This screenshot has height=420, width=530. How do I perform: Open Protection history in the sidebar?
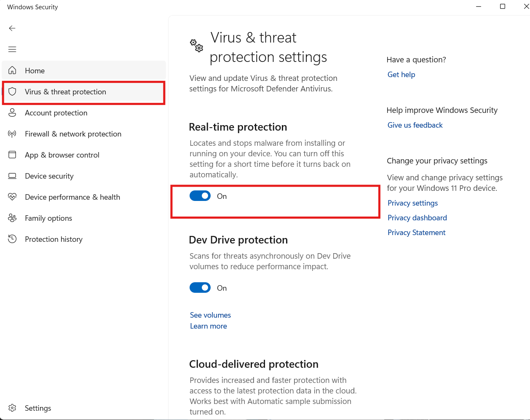54,239
